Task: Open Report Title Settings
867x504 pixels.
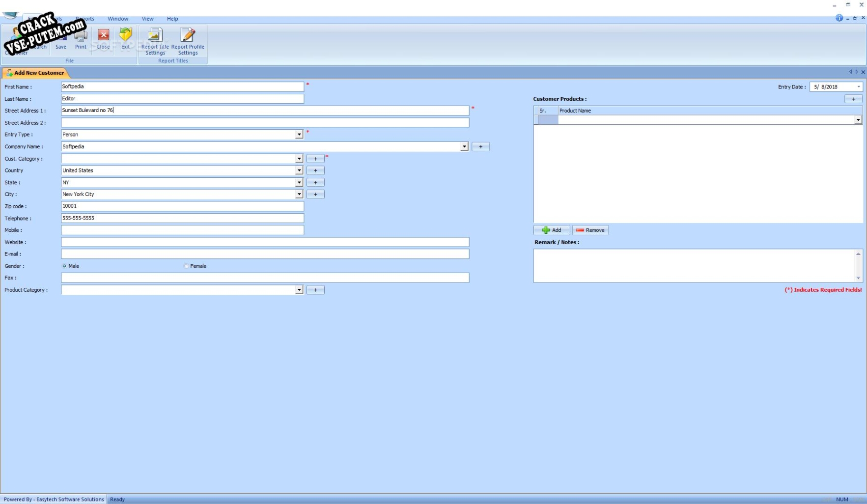Action: click(x=155, y=41)
